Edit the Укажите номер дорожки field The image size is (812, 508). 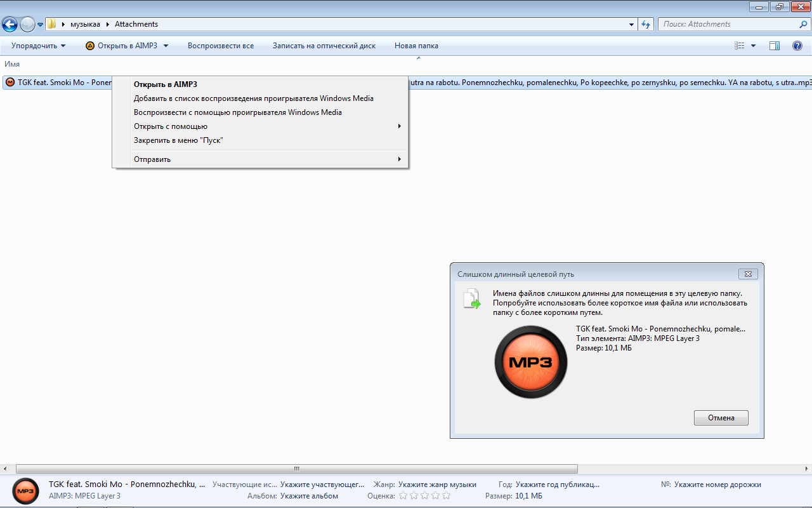pos(717,485)
